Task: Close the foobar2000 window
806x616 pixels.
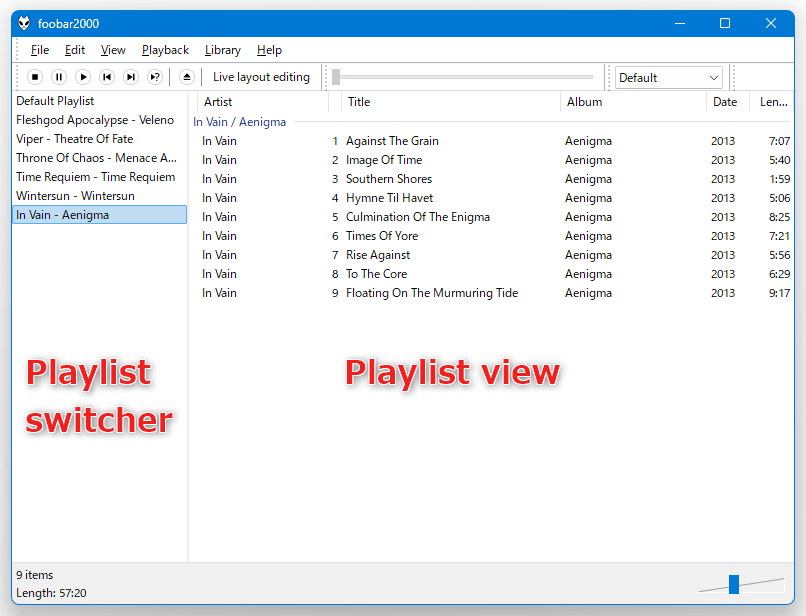Action: pos(771,23)
